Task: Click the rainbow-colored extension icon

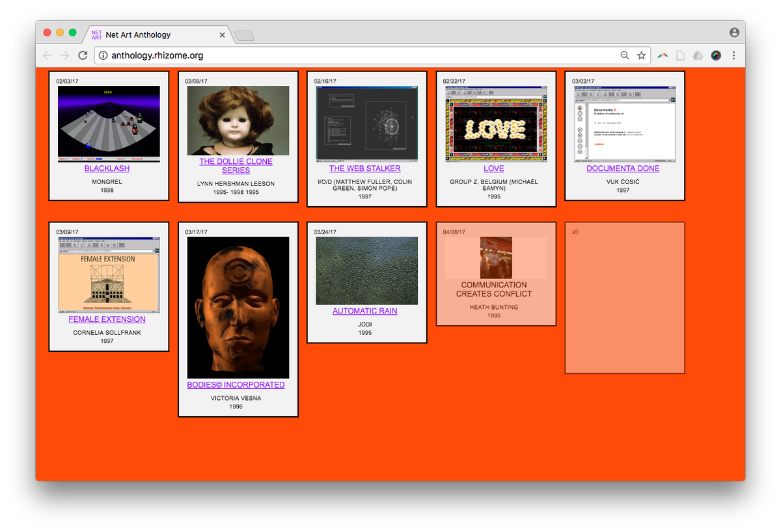Action: coord(663,55)
